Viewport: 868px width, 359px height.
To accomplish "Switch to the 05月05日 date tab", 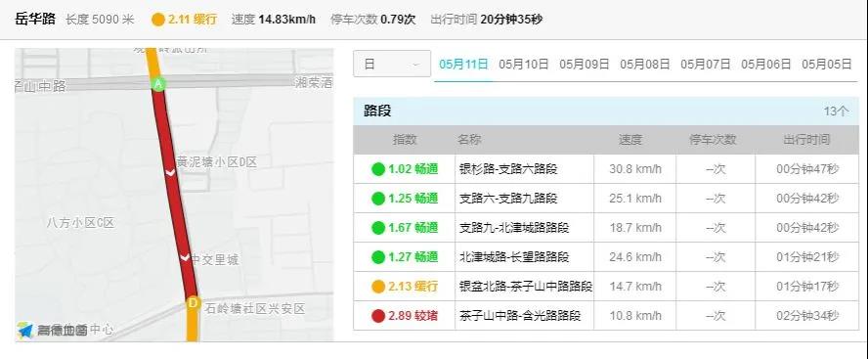I will point(827,64).
